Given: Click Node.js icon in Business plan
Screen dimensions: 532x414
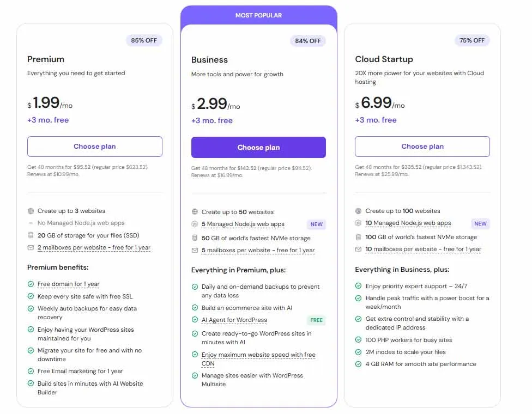Looking at the screenshot, I should point(195,224).
